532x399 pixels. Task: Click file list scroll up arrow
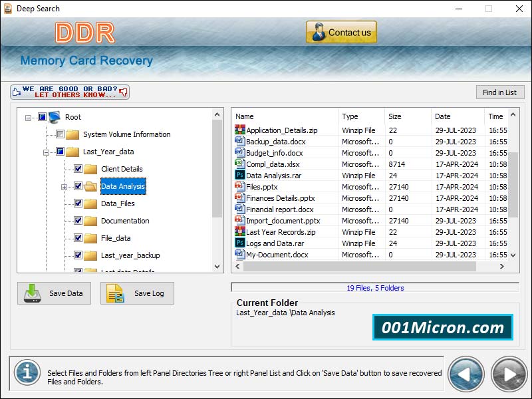click(513, 114)
